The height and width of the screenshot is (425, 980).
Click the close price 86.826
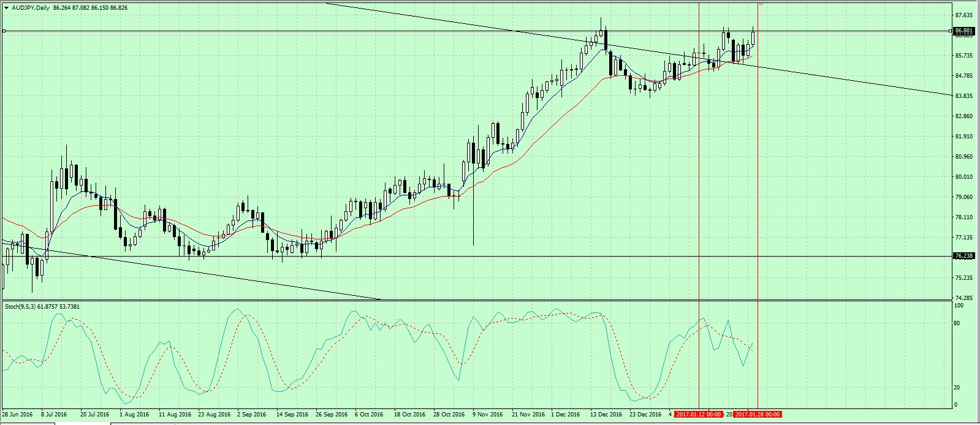tap(119, 8)
